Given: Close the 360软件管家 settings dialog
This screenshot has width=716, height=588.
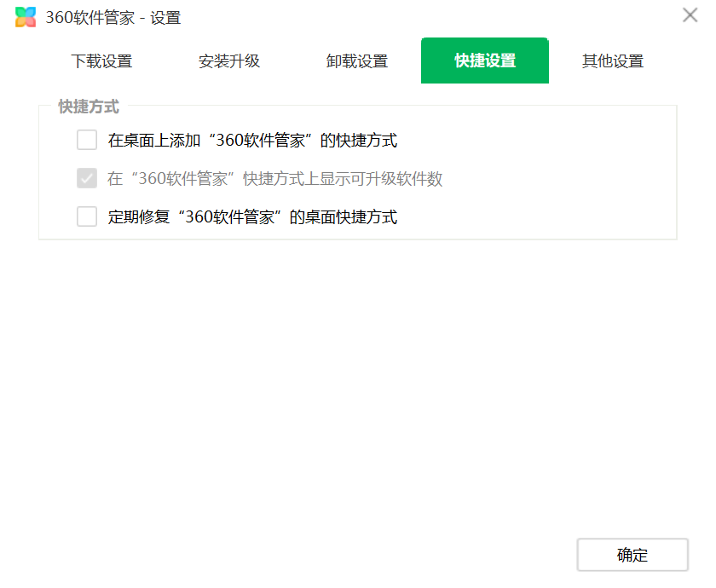Looking at the screenshot, I should pyautogui.click(x=690, y=15).
